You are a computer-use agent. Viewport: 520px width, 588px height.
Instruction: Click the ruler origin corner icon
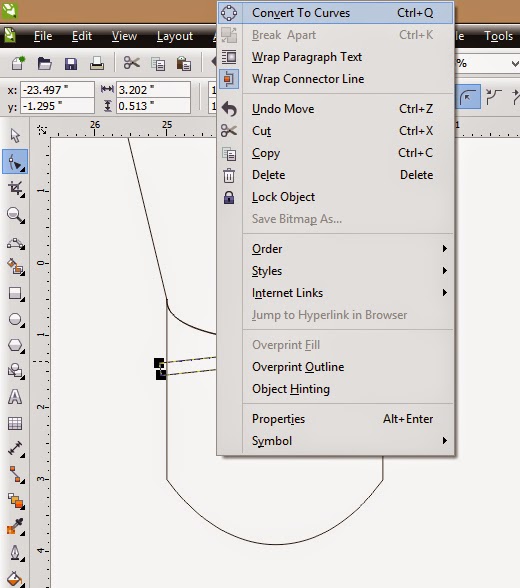(x=42, y=130)
